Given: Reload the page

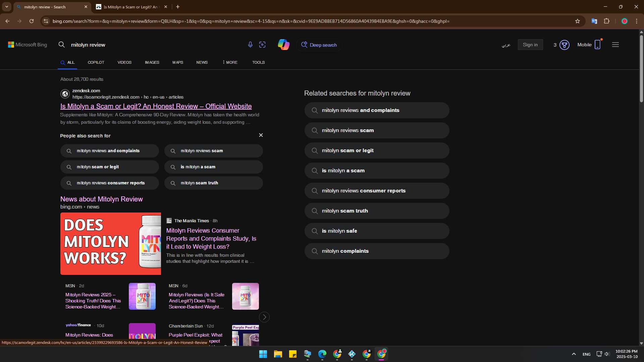Looking at the screenshot, I should (32, 21).
